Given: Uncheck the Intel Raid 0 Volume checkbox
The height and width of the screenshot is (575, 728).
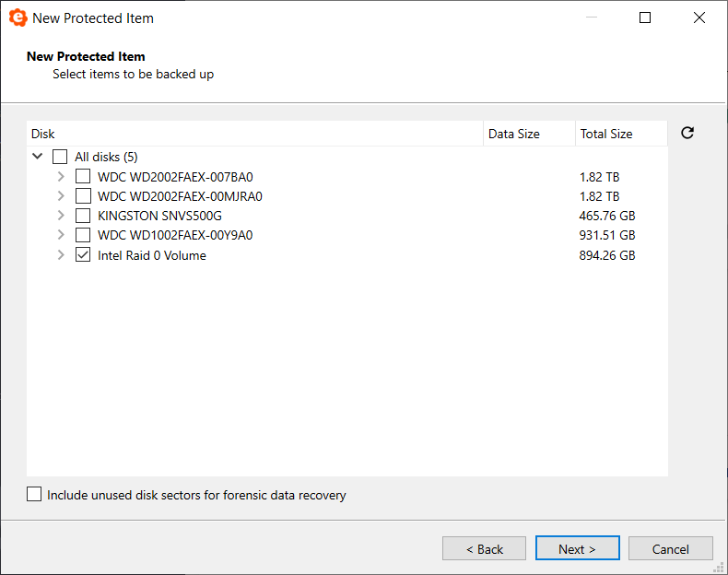Looking at the screenshot, I should coord(83,255).
